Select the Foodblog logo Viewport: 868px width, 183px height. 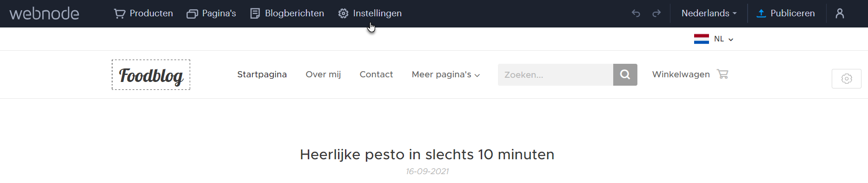click(151, 75)
